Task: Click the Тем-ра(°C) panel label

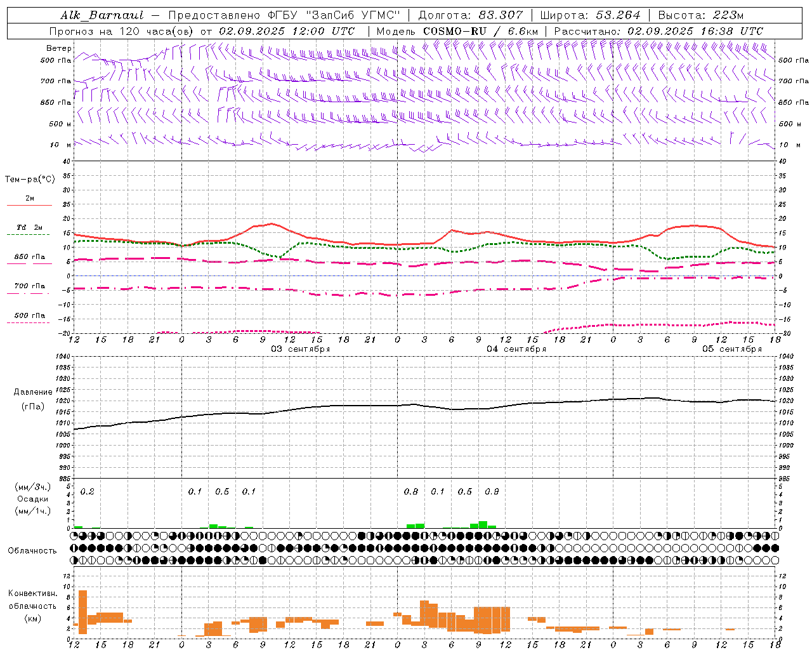Action: [x=30, y=179]
